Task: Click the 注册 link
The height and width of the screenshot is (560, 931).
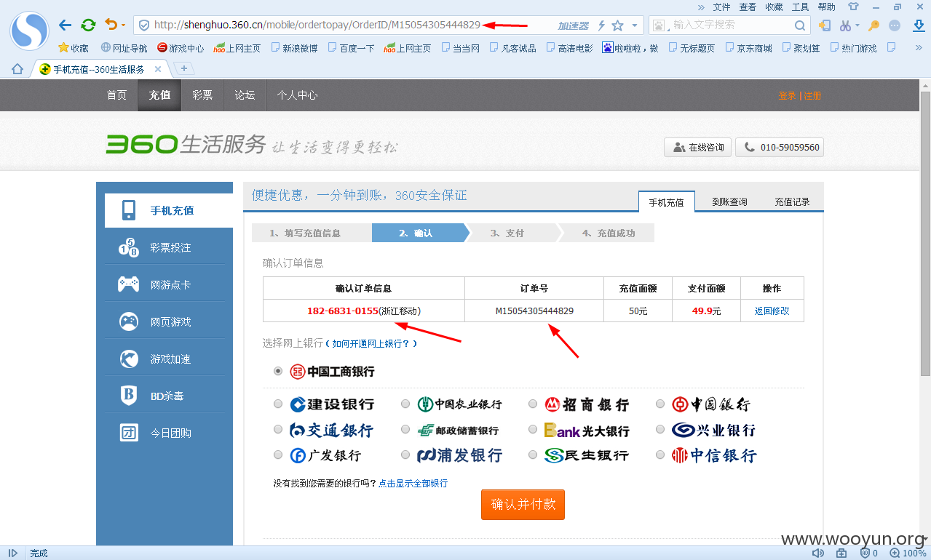Action: click(812, 96)
